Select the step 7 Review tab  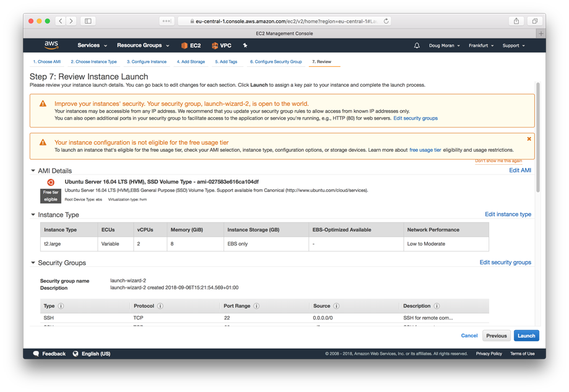[x=321, y=62]
